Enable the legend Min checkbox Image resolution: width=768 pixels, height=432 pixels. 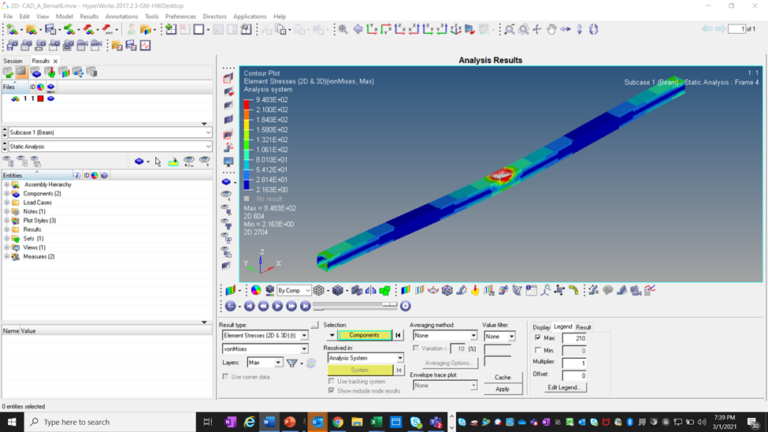coord(538,350)
